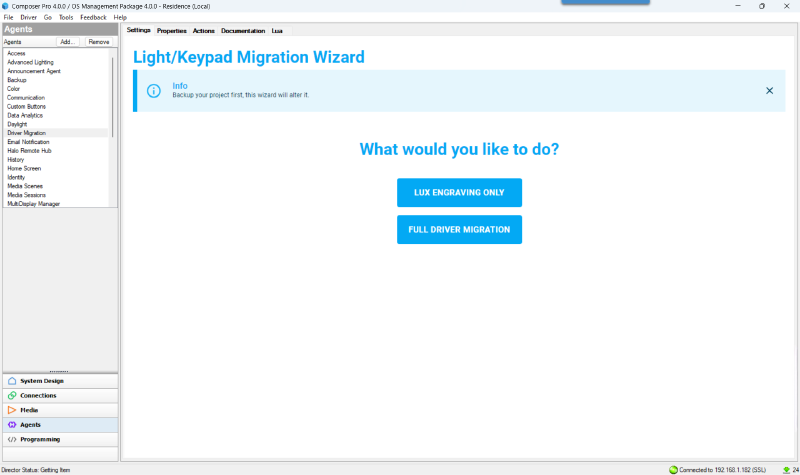Click the Agents purple icon
This screenshot has height=475, width=800.
pyautogui.click(x=12, y=424)
